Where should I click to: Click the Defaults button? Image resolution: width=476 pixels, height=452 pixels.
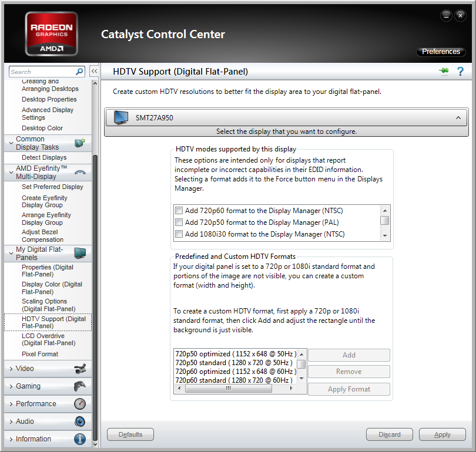pyautogui.click(x=130, y=434)
